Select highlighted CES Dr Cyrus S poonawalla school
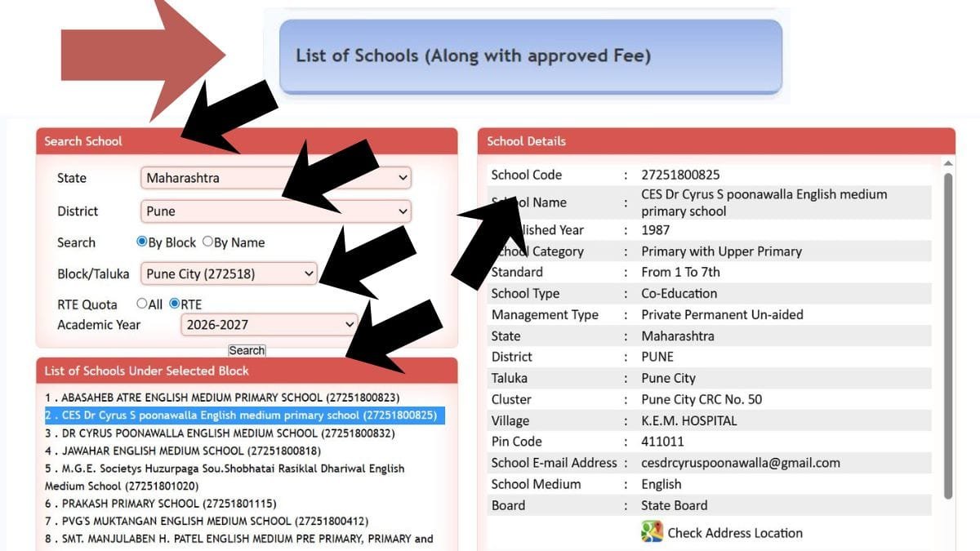This screenshot has height=551, width=980. [x=244, y=415]
